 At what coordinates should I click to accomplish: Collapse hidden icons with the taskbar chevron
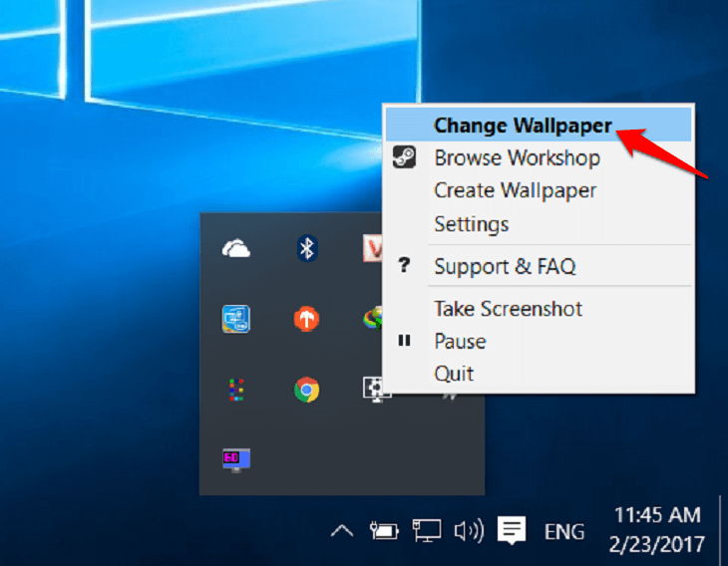point(342,530)
